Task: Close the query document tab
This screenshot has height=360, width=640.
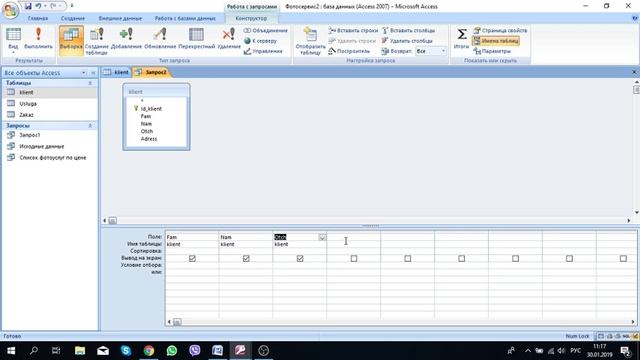Action: [634, 72]
